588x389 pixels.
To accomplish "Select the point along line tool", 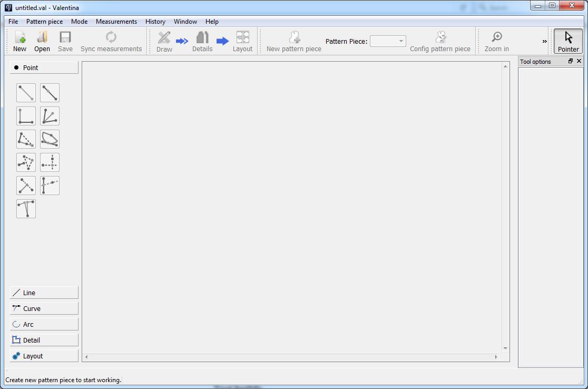I will coord(50,93).
